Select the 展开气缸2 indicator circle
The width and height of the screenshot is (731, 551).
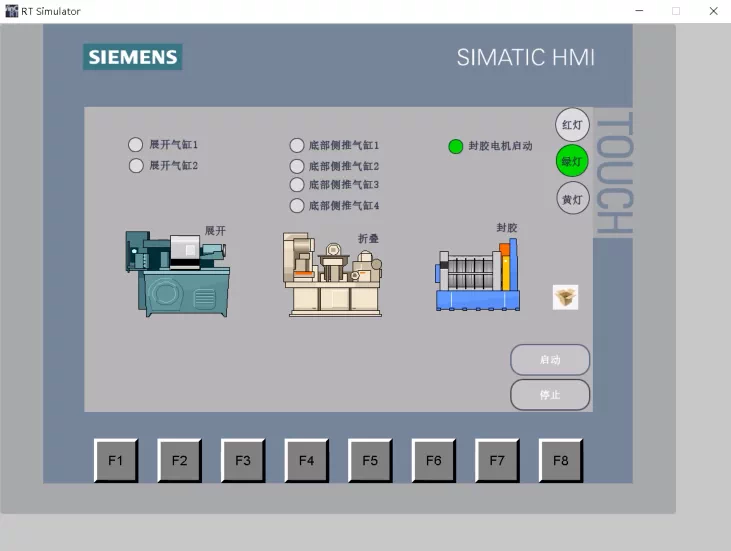[136, 165]
